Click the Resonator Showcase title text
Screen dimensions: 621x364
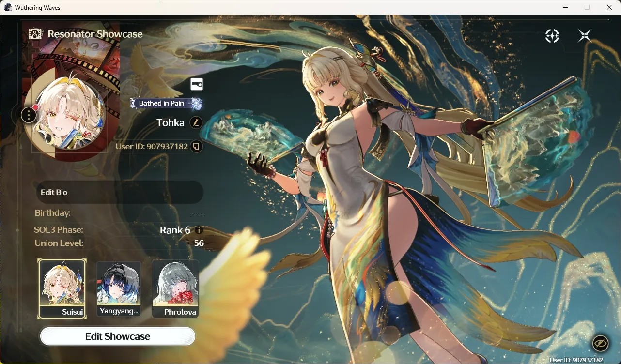(95, 34)
